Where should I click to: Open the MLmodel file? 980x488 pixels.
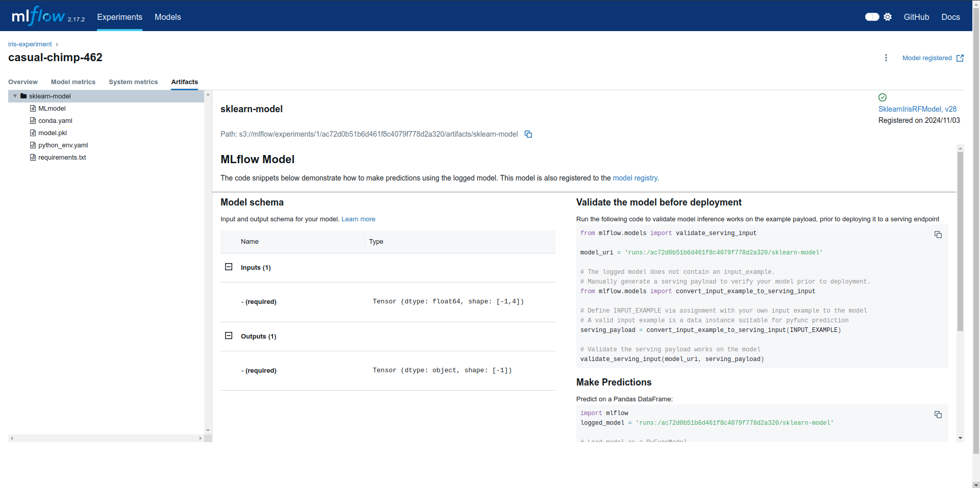coord(52,109)
